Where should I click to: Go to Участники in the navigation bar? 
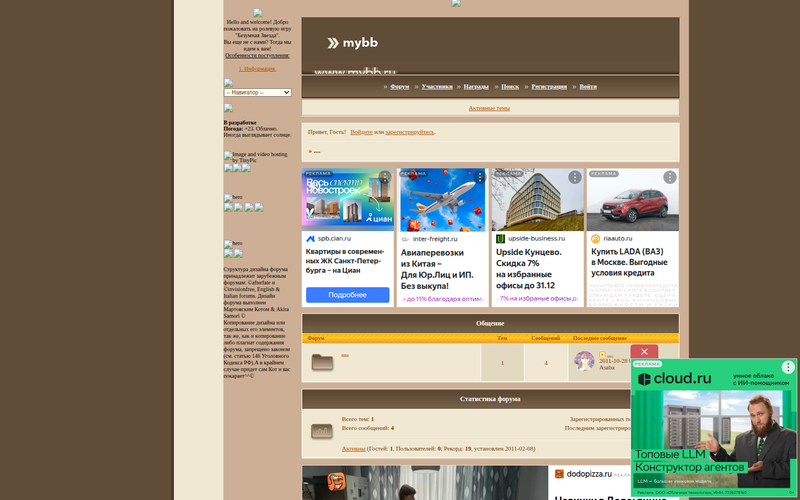pyautogui.click(x=437, y=87)
